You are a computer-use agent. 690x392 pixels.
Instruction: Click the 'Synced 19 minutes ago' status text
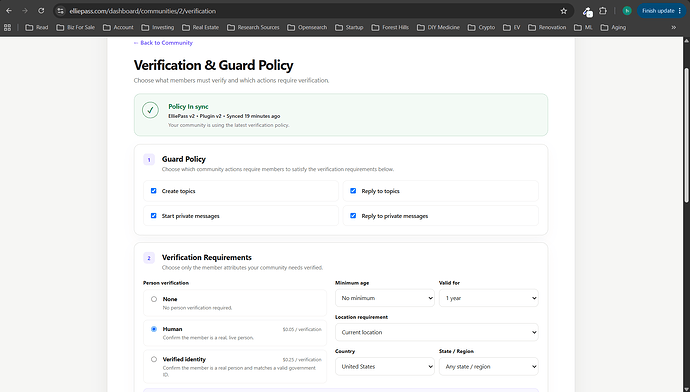click(253, 116)
